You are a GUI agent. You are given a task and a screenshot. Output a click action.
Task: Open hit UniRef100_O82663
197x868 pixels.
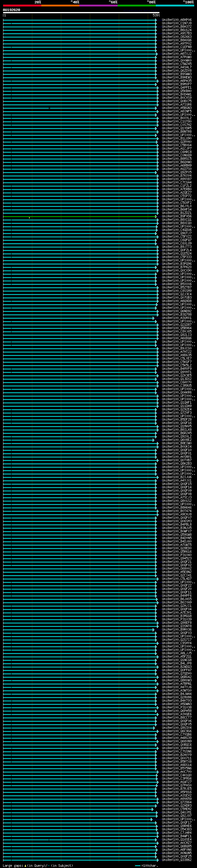(177, 37)
